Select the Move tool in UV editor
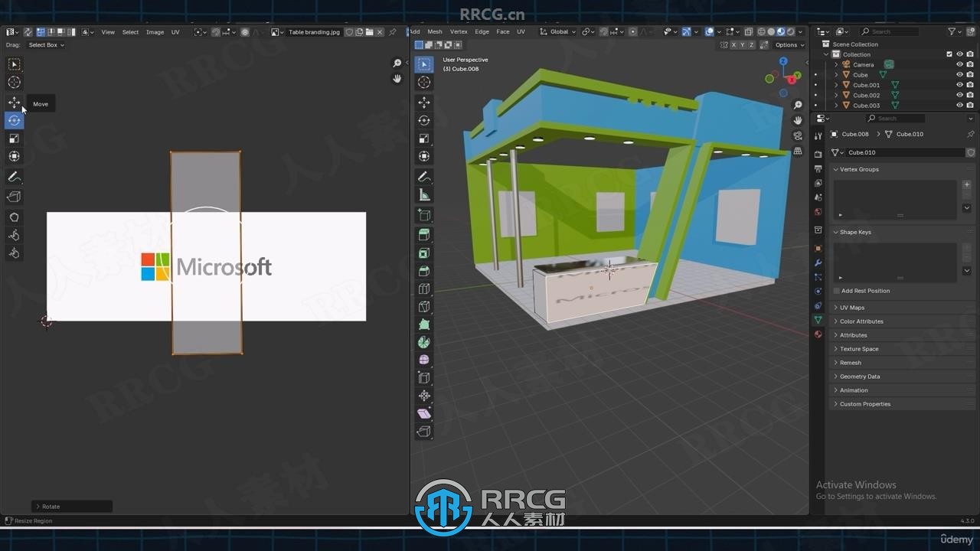The image size is (980, 551). click(14, 103)
